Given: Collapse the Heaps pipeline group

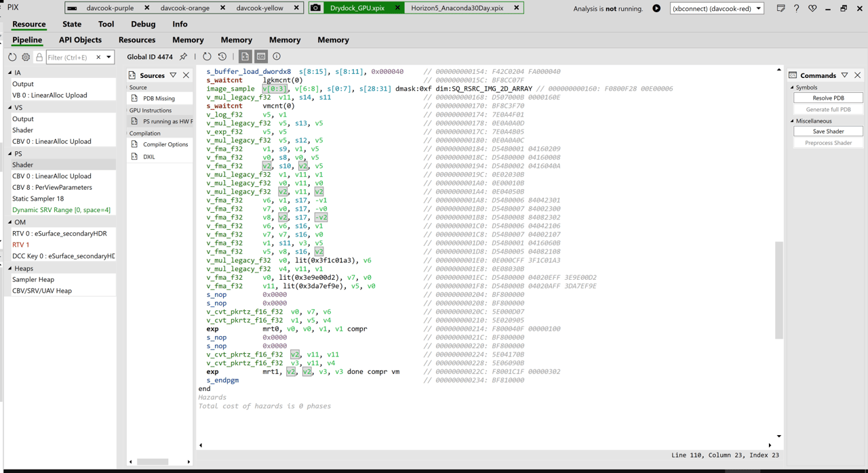Looking at the screenshot, I should pyautogui.click(x=10, y=268).
